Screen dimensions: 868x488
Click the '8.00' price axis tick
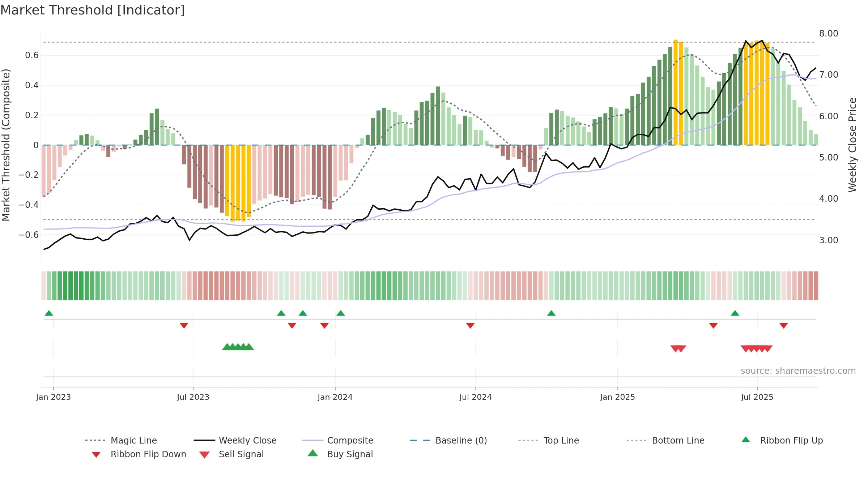pyautogui.click(x=829, y=33)
